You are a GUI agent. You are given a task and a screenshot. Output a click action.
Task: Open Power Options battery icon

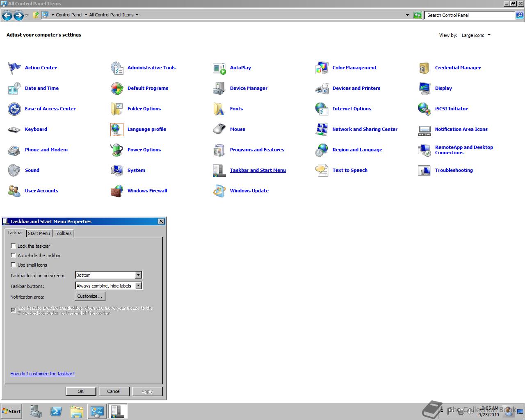(117, 150)
